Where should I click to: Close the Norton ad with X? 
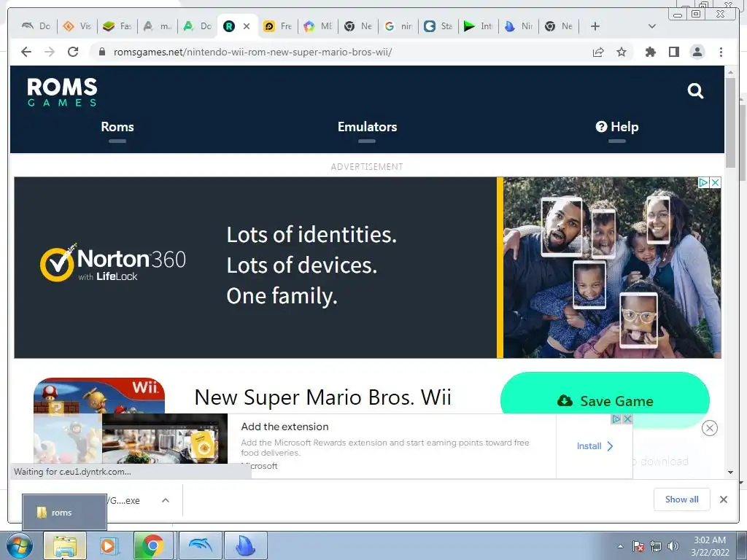715,183
